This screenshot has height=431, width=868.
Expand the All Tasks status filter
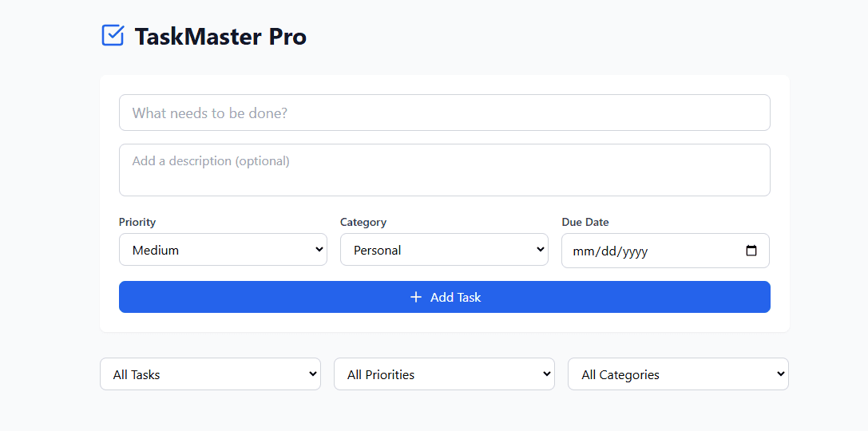[210, 374]
